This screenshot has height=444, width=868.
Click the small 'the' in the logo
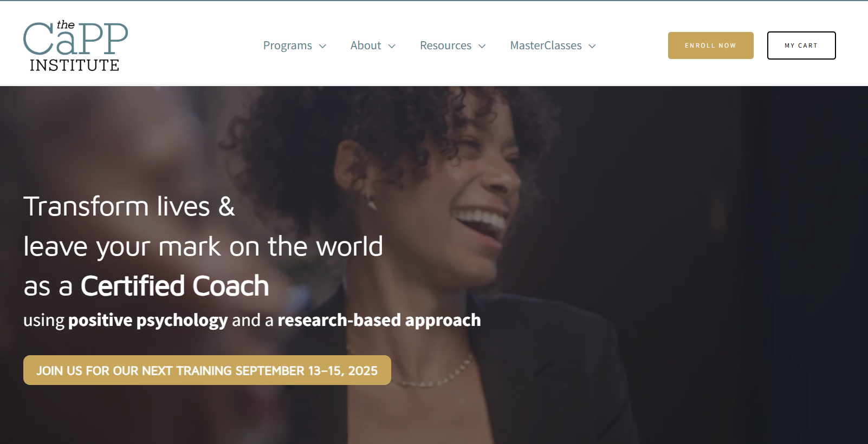click(66, 25)
